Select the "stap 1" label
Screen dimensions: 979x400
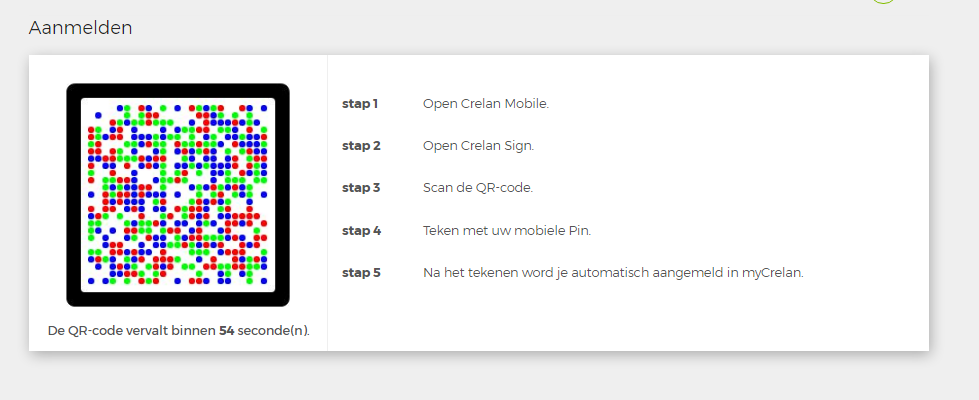coord(360,103)
